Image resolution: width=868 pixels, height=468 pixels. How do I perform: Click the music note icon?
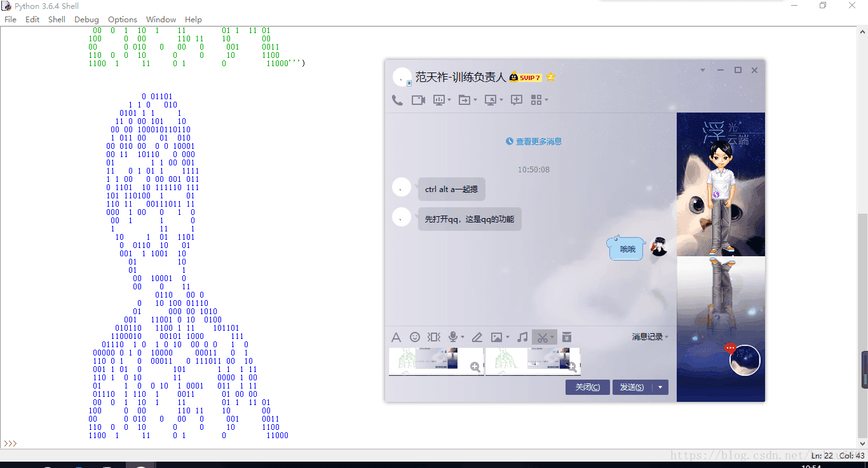522,337
